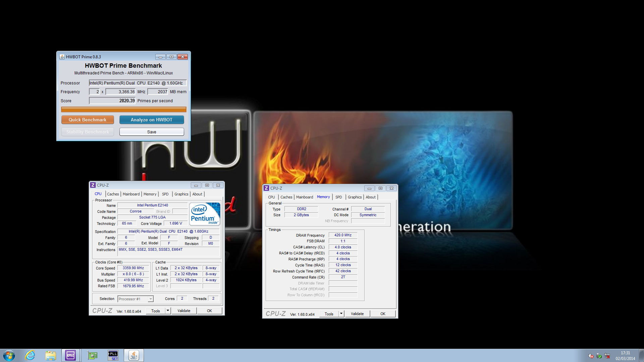Screen dimensions: 644x362
Task: Click OK in Memory CPU-Z window
Action: pos(383,314)
